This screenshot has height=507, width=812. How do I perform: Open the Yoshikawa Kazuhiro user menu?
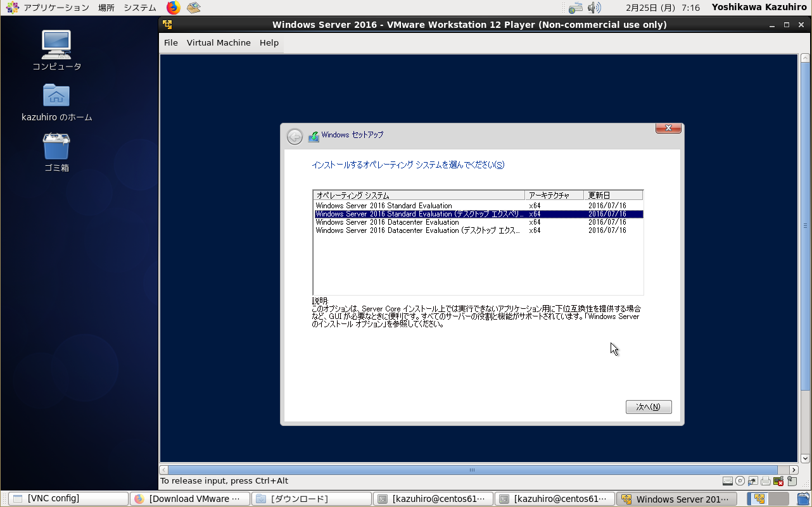tap(759, 8)
